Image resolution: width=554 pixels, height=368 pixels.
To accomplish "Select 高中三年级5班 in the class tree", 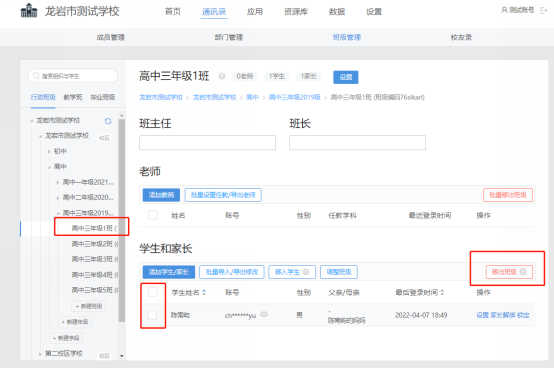I will (x=95, y=290).
